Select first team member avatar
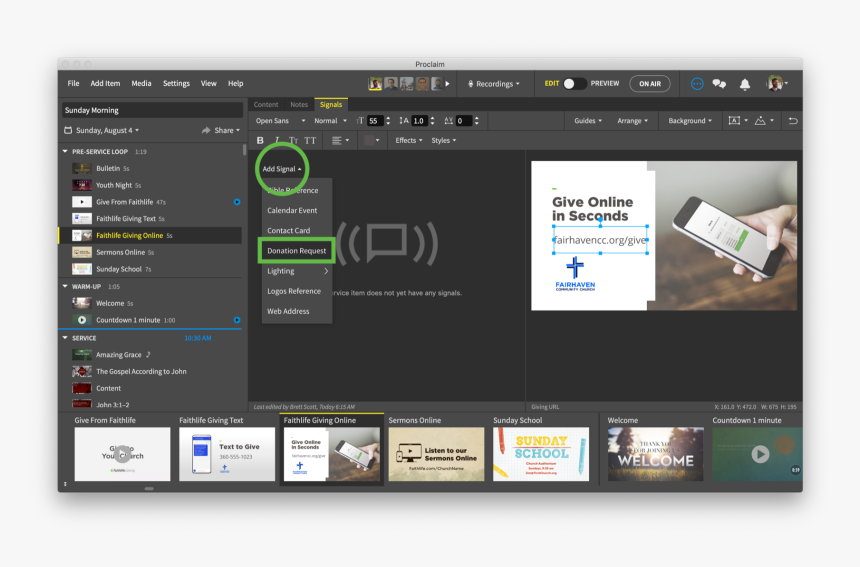Viewport: 860px width, 567px height. coord(375,83)
